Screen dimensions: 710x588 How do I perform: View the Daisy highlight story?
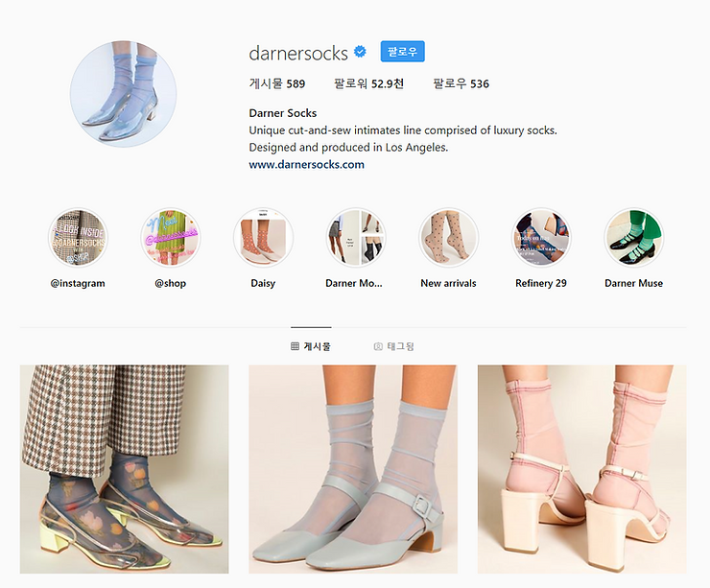tap(263, 237)
